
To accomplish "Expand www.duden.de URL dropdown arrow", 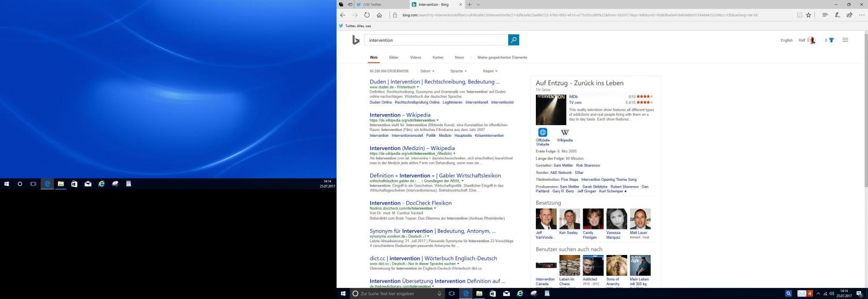I will click(417, 87).
